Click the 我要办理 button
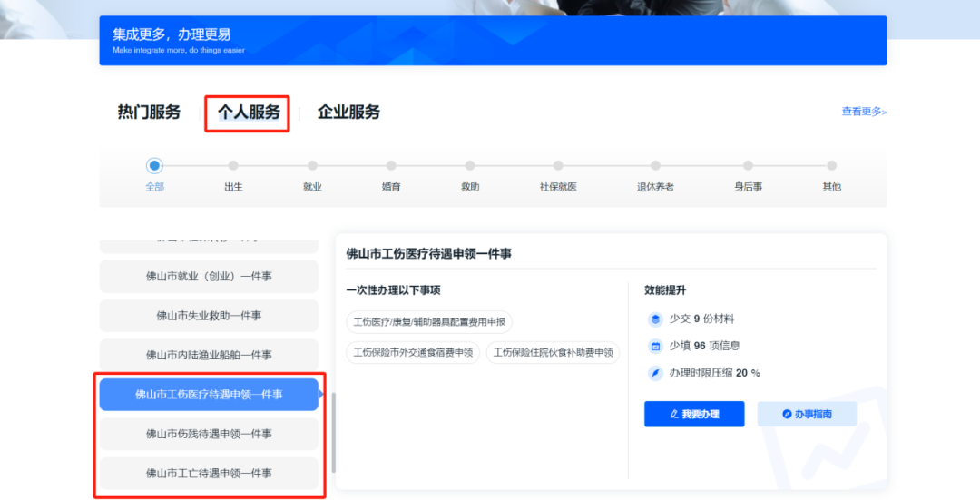Viewport: 980px width, 500px height. [694, 414]
